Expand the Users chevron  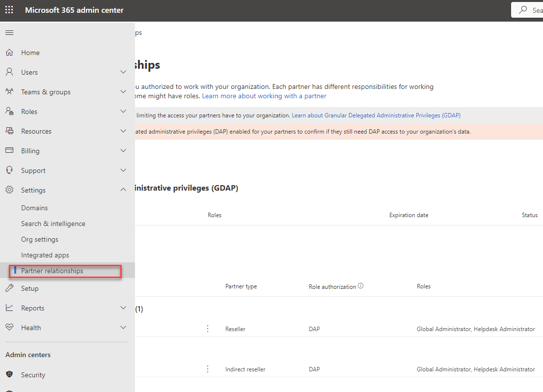point(123,72)
